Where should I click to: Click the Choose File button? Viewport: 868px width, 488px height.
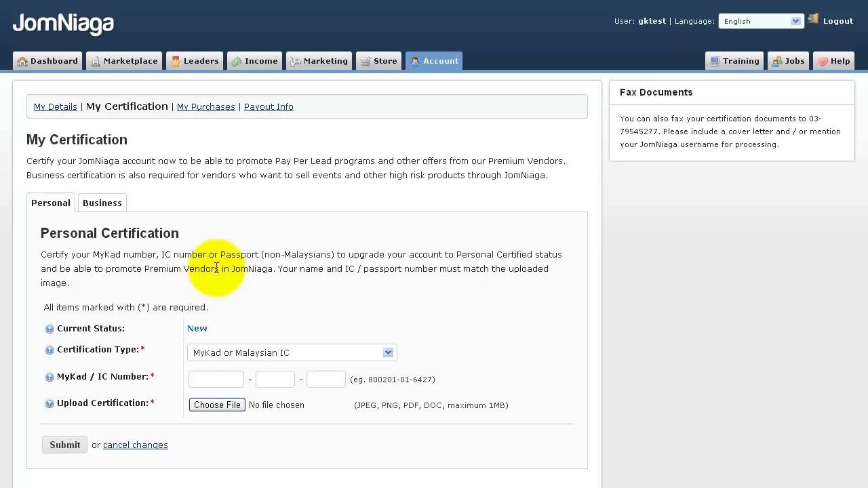coord(217,405)
